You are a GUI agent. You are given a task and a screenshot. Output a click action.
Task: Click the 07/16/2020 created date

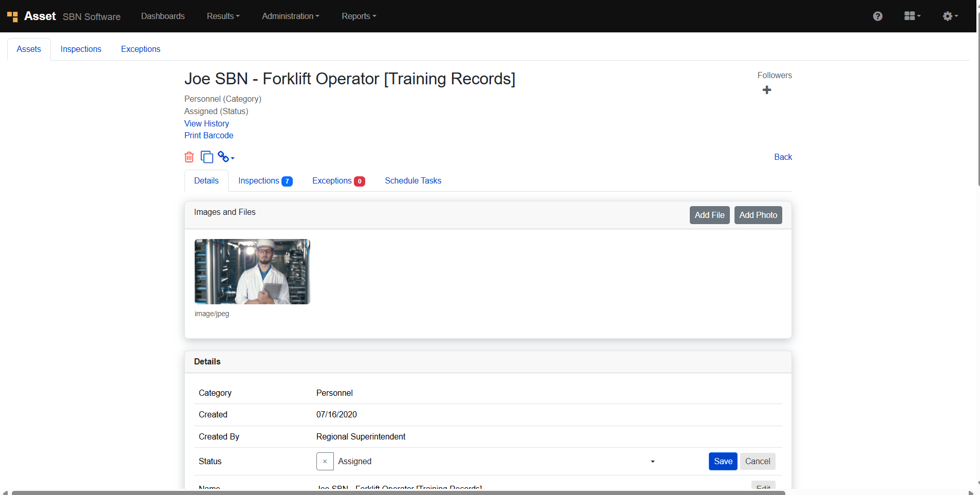coord(336,415)
